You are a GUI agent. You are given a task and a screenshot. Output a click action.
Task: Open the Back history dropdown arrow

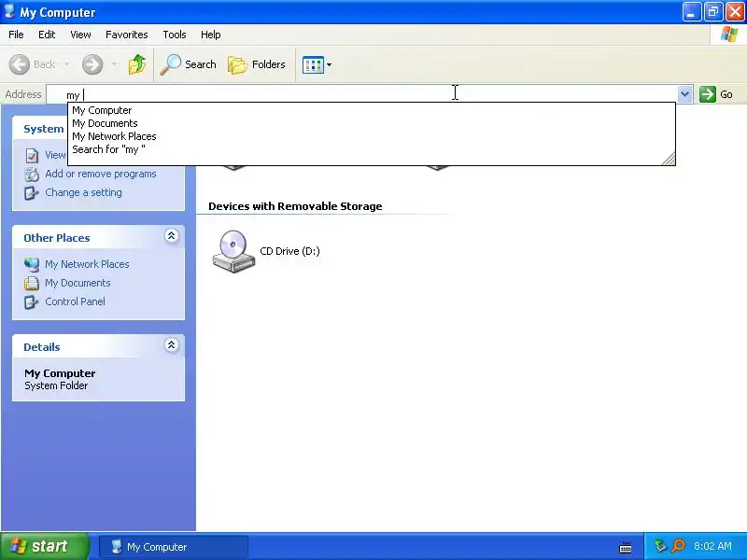66,64
